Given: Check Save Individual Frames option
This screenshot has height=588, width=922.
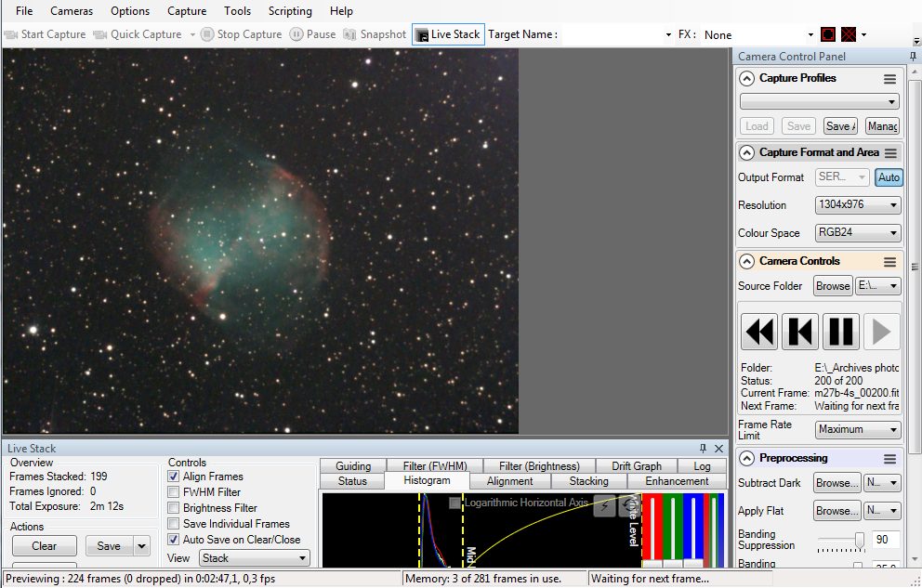Looking at the screenshot, I should click(174, 524).
